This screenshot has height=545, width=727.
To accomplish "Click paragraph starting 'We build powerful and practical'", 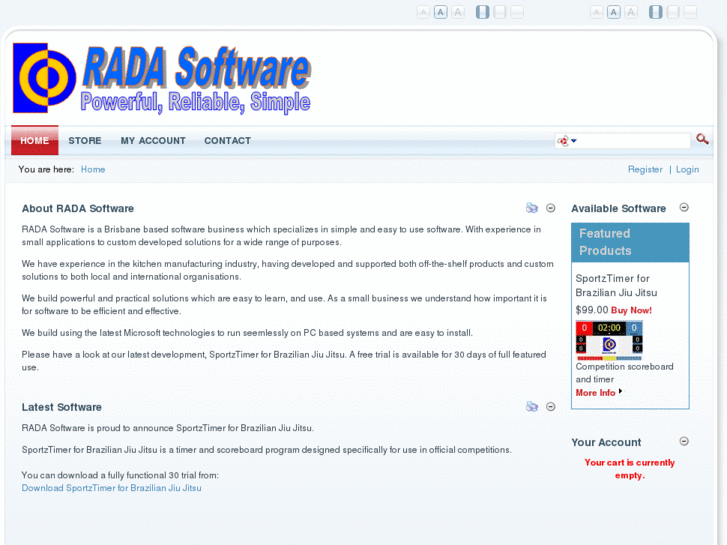I will tap(284, 304).
